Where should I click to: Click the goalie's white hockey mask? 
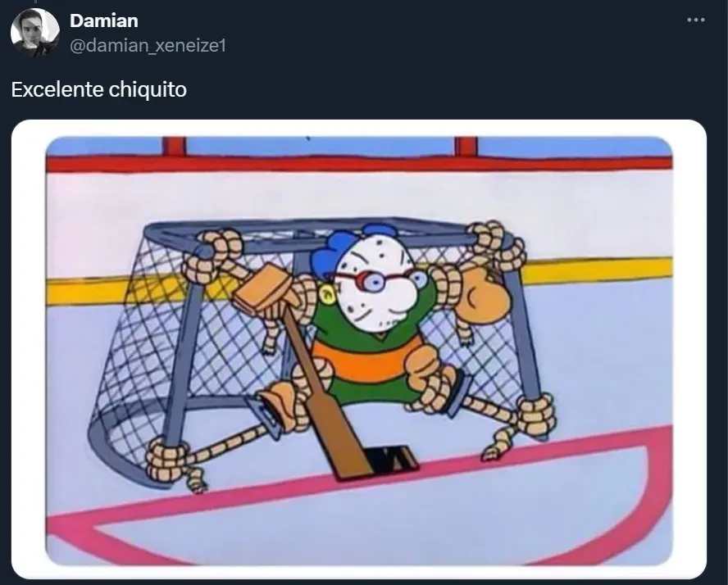(379, 285)
